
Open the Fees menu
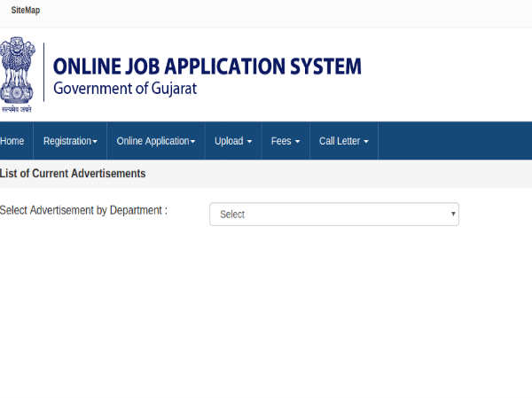[x=285, y=141]
